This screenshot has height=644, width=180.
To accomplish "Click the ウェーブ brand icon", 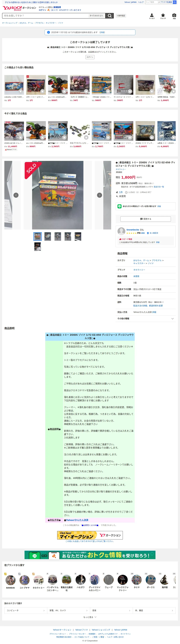I will [109, 580].
